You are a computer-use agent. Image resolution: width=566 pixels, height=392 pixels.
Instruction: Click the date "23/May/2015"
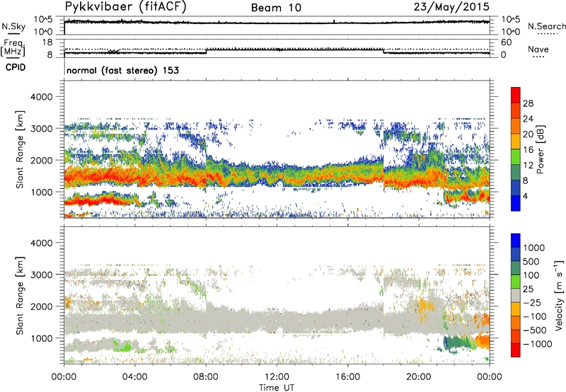451,7
